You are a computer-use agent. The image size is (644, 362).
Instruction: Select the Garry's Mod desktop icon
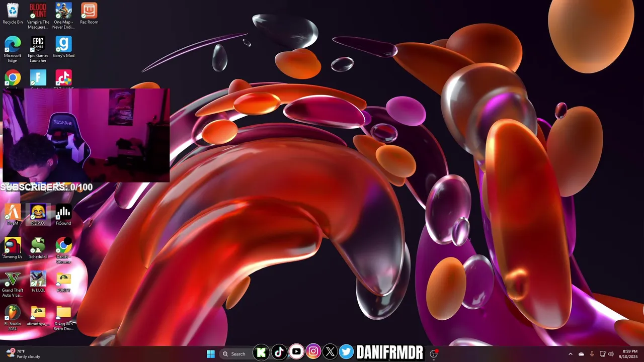point(63,47)
